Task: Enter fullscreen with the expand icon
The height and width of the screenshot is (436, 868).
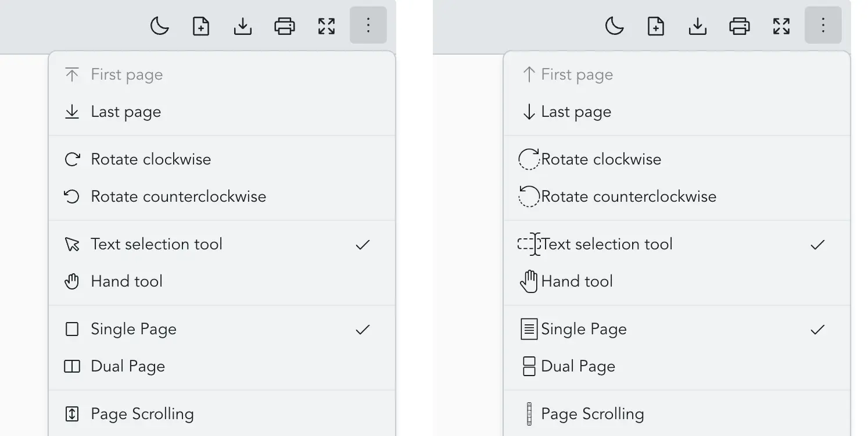Action: [x=327, y=26]
